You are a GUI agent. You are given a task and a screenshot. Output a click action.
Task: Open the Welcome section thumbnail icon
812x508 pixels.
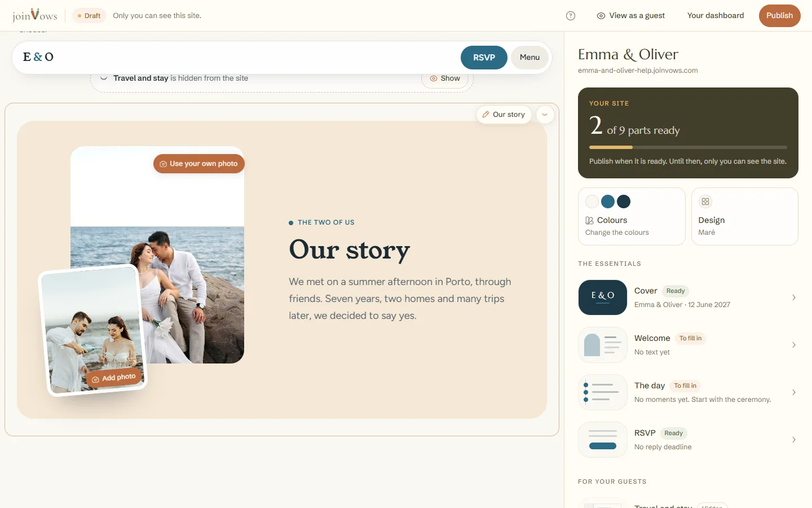click(603, 345)
